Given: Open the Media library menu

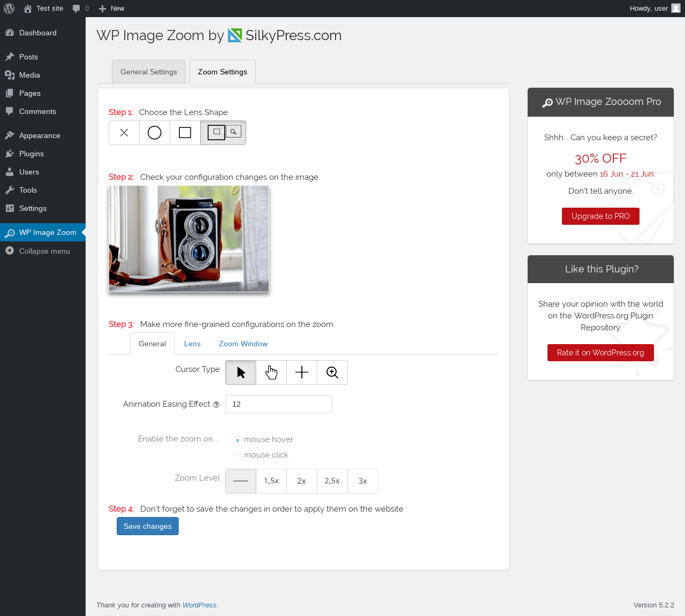Looking at the screenshot, I should (x=43, y=75).
